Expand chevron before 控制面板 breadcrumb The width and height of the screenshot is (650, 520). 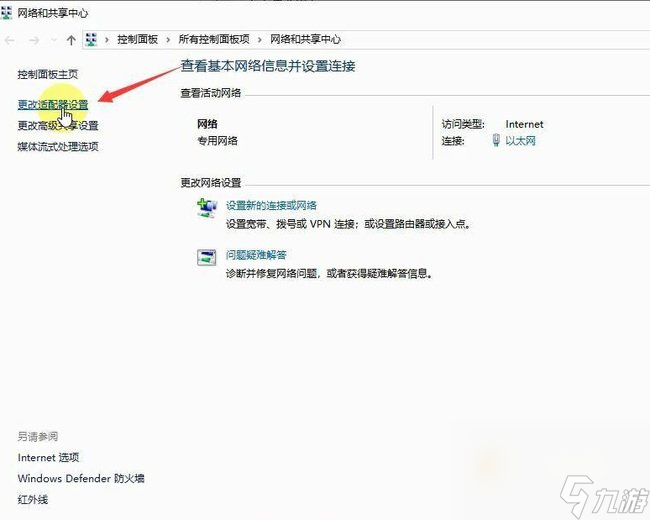pos(107,40)
